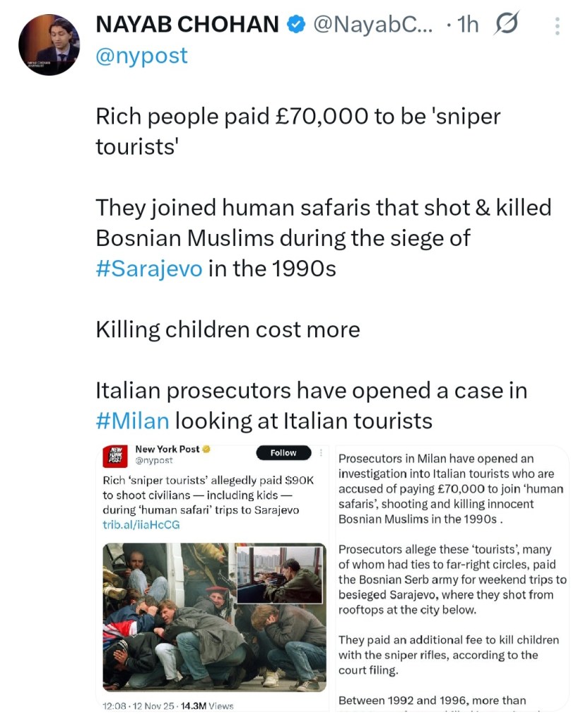Open the embedded post's three-dot options
This screenshot has height=723, width=588.
(322, 452)
